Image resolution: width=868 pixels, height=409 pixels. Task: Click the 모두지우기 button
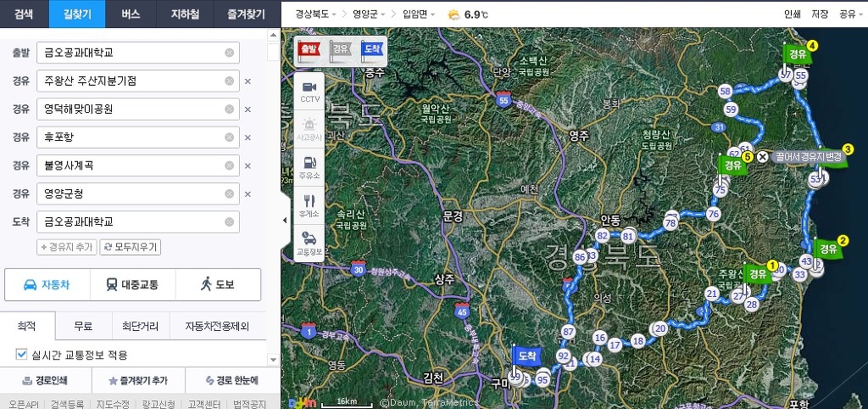tap(130, 247)
